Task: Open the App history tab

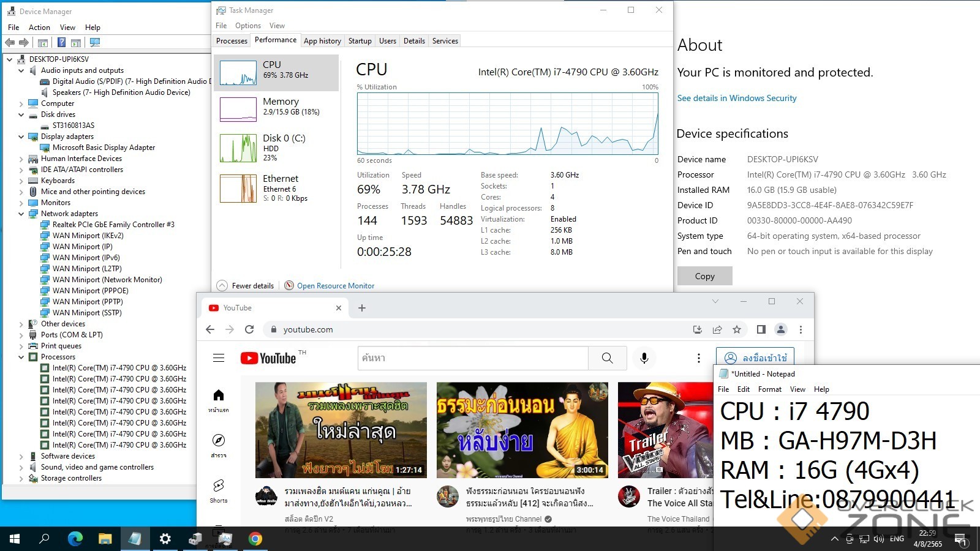Action: 322,41
